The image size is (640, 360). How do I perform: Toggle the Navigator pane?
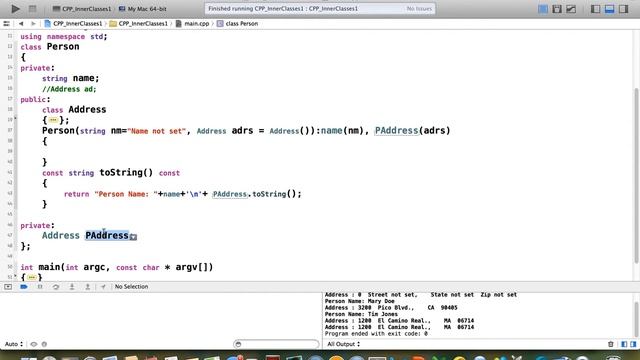point(596,9)
